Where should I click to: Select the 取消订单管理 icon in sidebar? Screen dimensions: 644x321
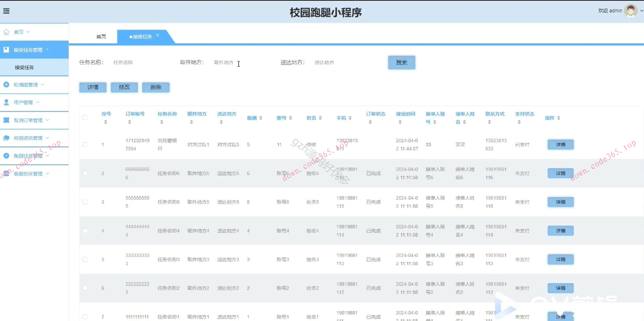6,120
